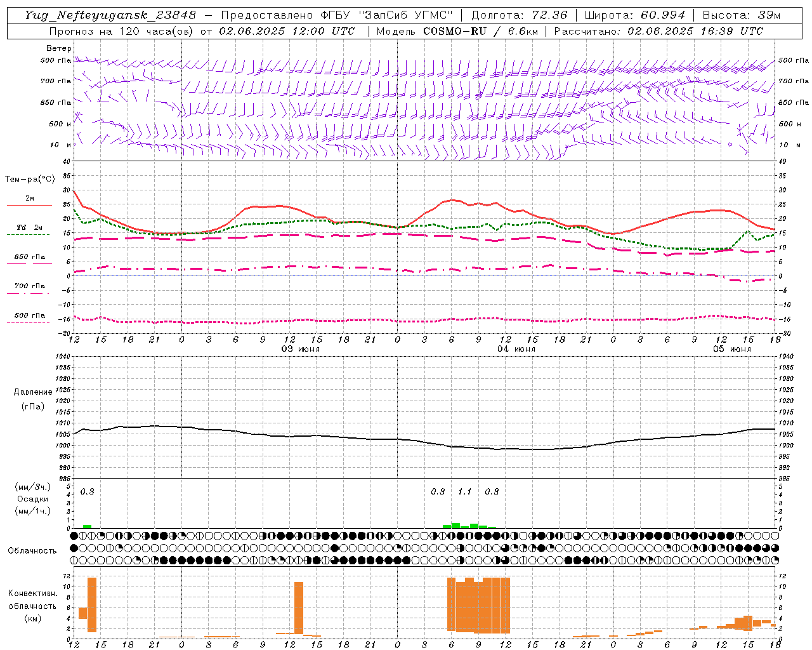Click the (мм/3ч.) precipitation unit label

click(33, 487)
